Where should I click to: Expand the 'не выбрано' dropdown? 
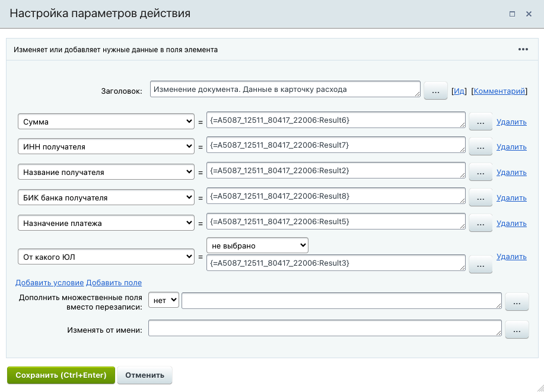tap(257, 245)
